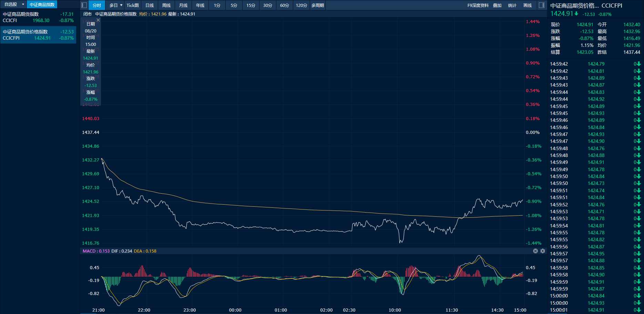Select the 15分 period tab

[x=251, y=5]
